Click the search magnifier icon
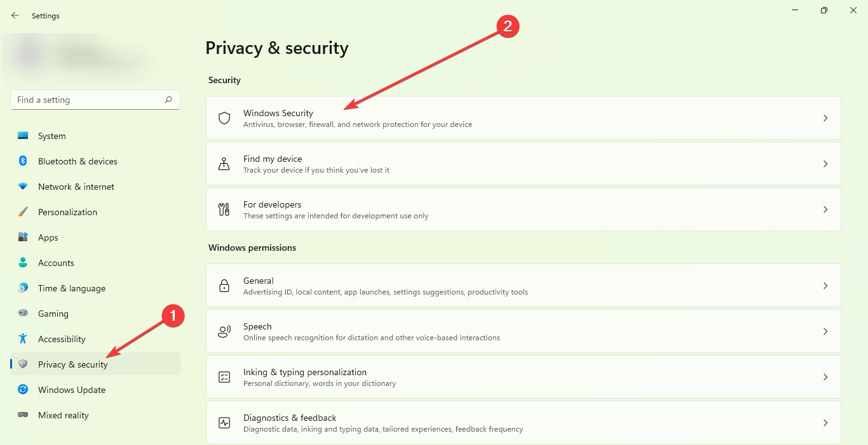The height and width of the screenshot is (445, 868). (x=168, y=100)
